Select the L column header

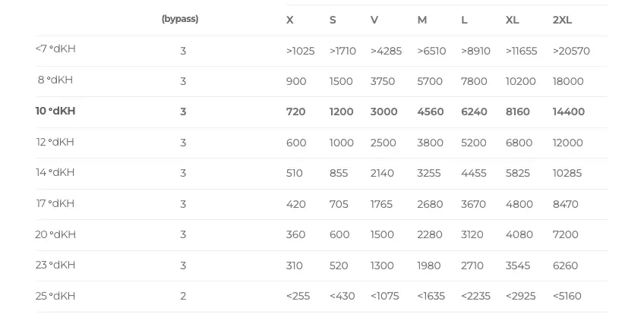pos(464,20)
